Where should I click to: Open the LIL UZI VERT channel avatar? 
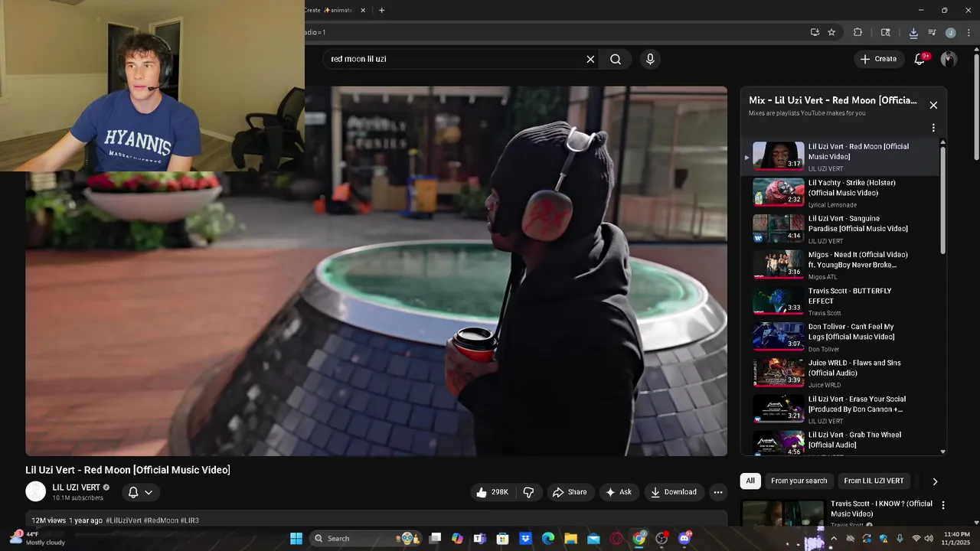click(35, 491)
